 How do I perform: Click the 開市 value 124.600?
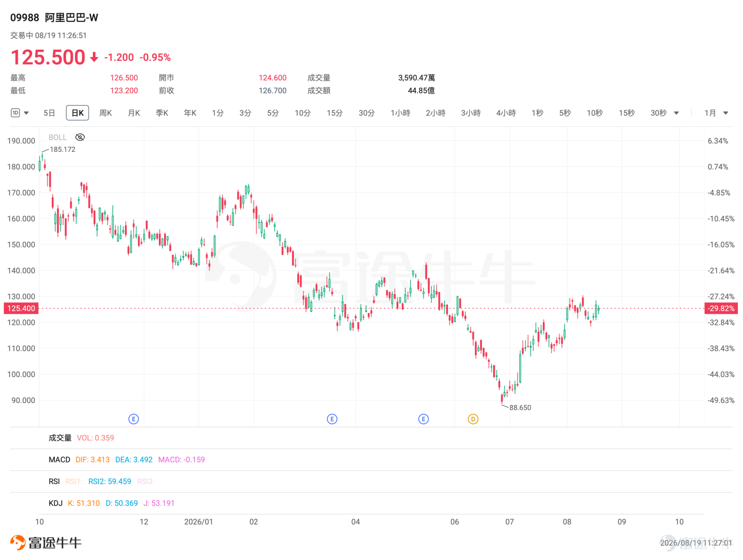click(x=273, y=78)
